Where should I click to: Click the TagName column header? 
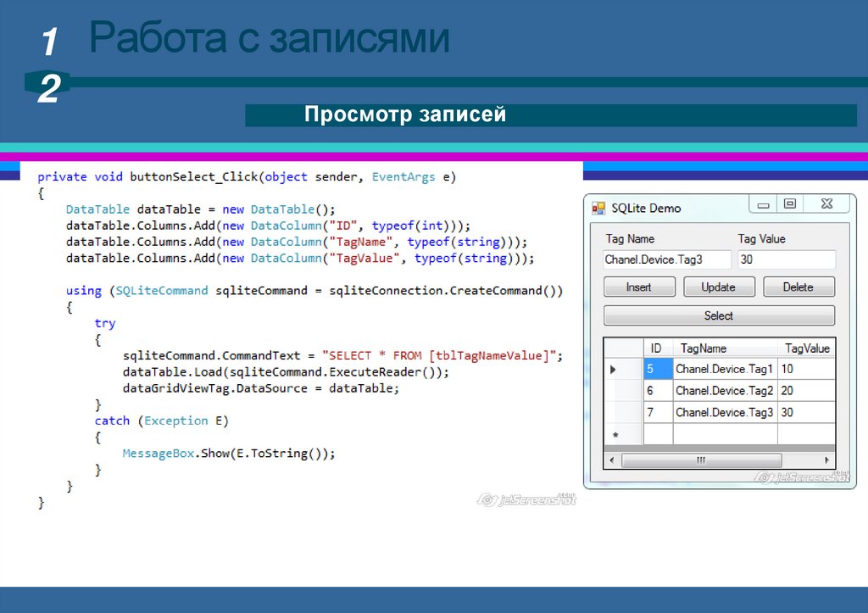(x=725, y=348)
